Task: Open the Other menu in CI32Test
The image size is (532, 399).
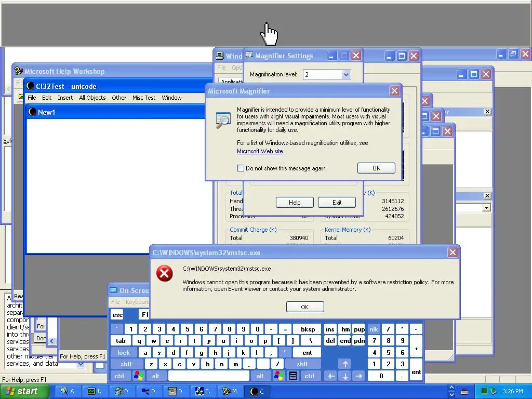Action: [119, 98]
